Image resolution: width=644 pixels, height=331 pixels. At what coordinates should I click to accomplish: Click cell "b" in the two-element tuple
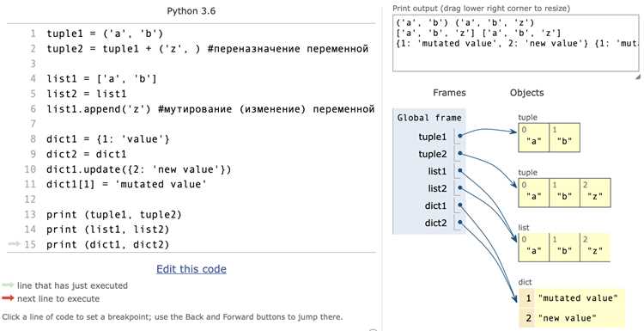[564, 138]
